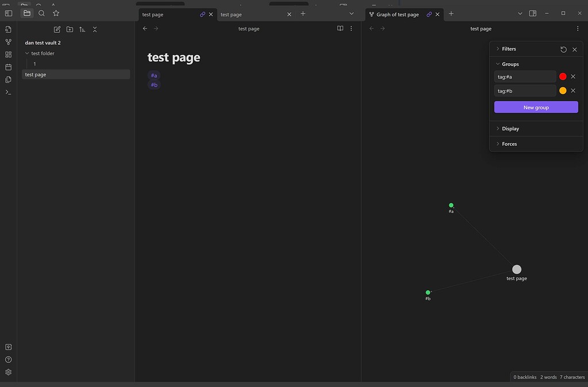Screen dimensions: 588x387
Task: Open graph view from the left ribbon
Action: tap(8, 41)
